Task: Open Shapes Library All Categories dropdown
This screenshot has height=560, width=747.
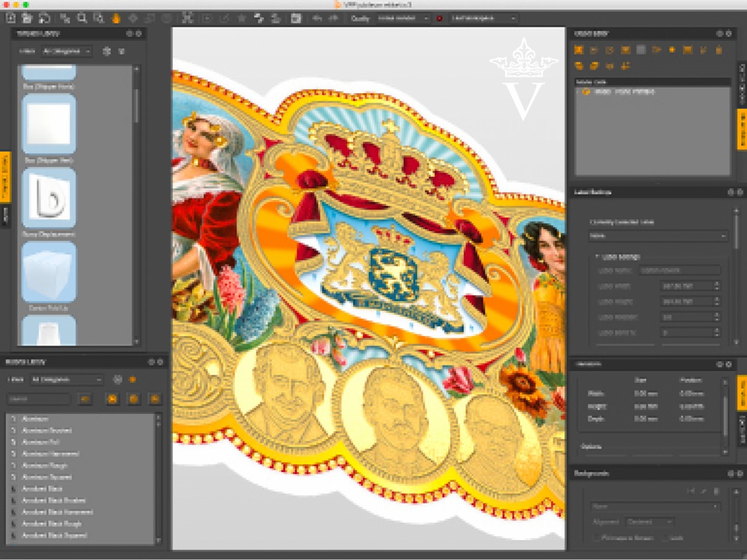Action: pos(67,51)
